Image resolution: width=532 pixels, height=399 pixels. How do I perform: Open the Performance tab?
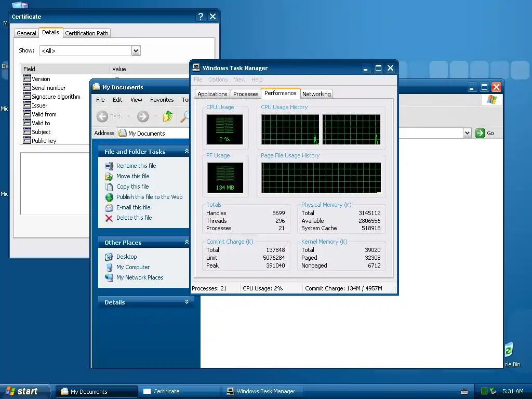pyautogui.click(x=280, y=93)
